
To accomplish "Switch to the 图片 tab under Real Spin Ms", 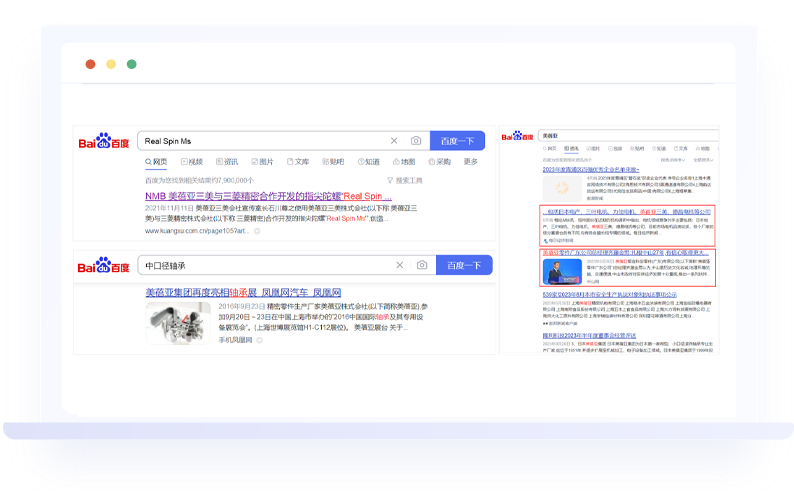I will point(262,161).
